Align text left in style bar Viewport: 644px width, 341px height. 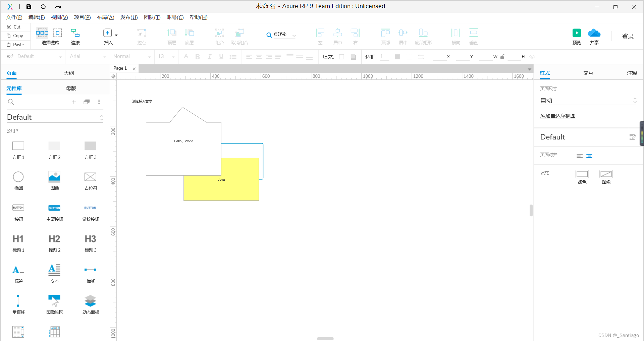click(249, 57)
